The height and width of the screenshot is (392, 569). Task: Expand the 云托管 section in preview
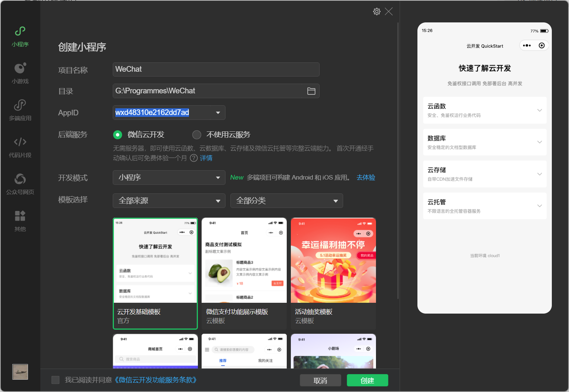click(485, 206)
